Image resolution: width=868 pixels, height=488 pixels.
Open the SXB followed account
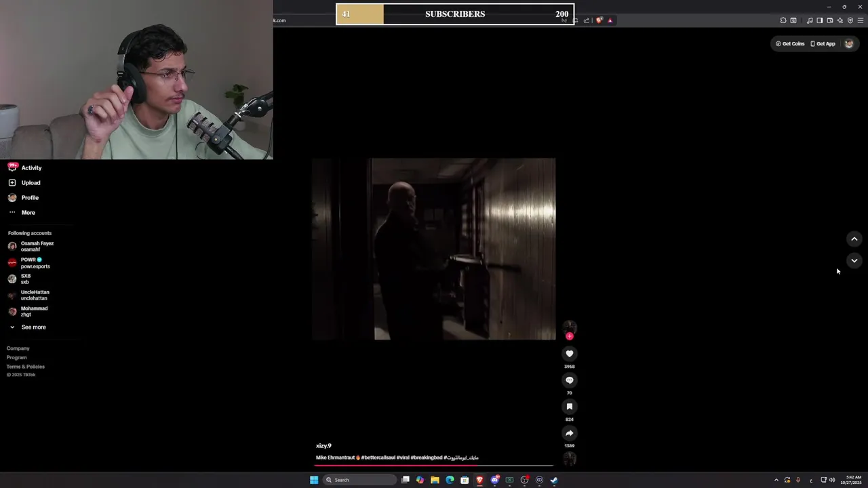pos(20,279)
